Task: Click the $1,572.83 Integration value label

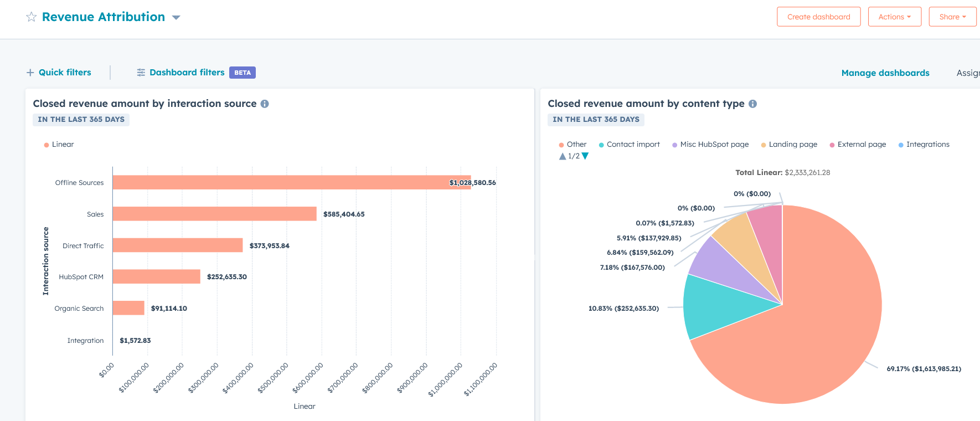Action: [135, 341]
